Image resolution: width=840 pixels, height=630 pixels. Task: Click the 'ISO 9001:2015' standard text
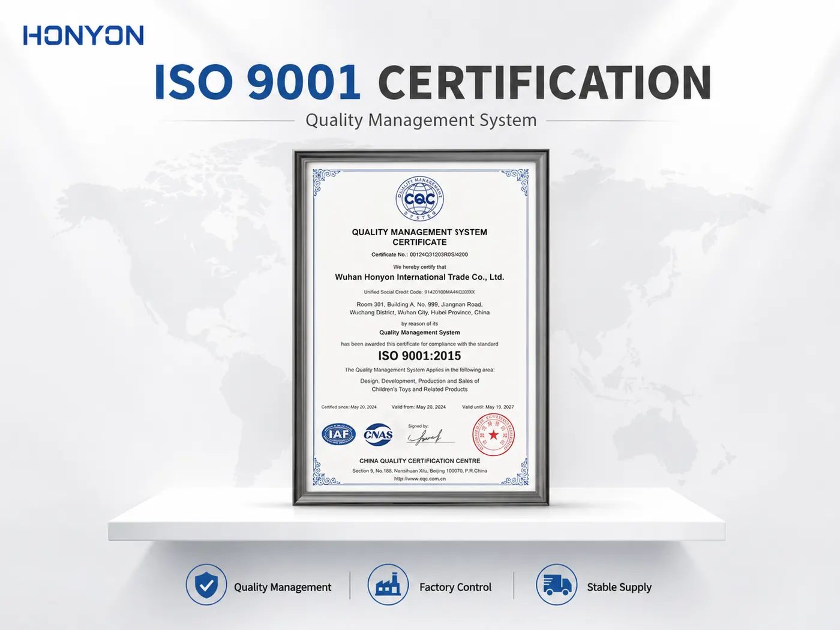point(419,356)
